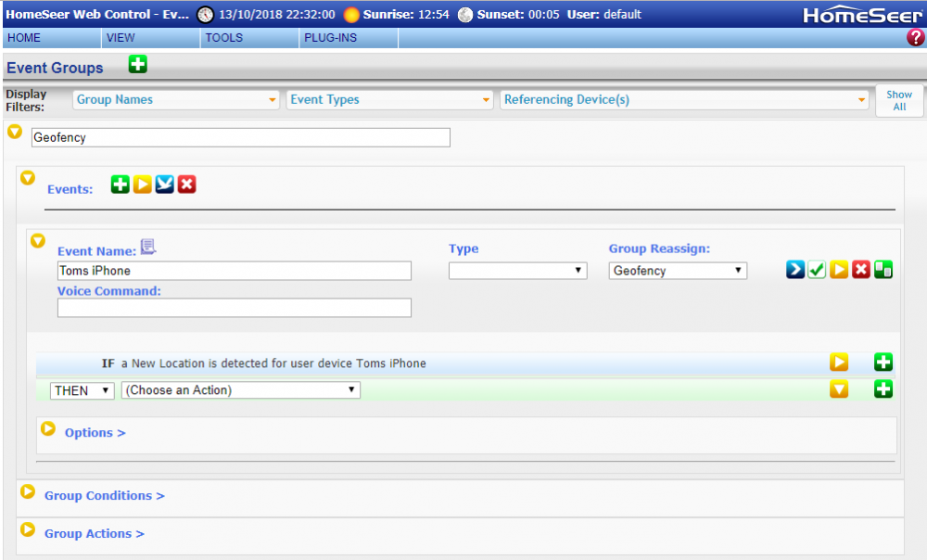Click the Voice Command input field

click(x=234, y=308)
